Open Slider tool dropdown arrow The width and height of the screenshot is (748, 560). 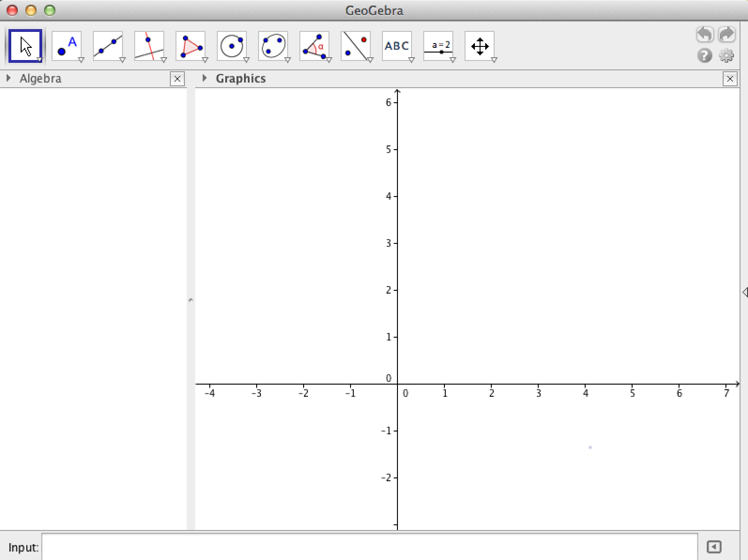tap(452, 60)
